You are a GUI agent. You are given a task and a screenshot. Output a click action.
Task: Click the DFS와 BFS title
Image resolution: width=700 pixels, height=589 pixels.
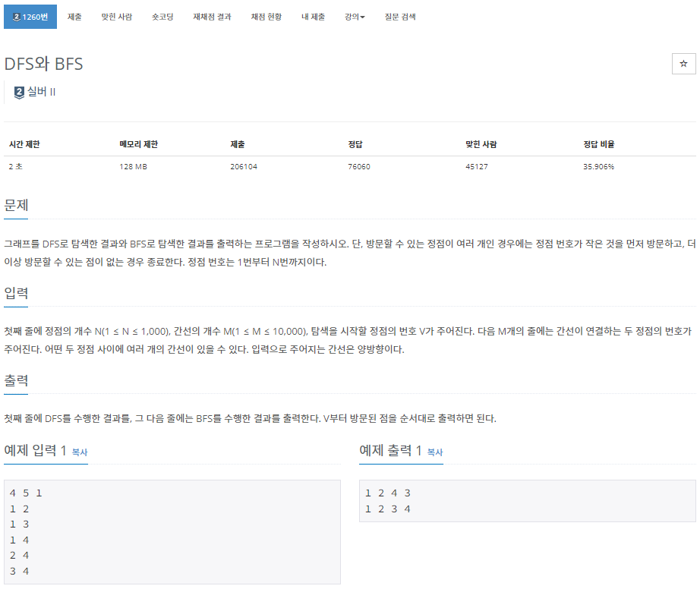tap(44, 64)
